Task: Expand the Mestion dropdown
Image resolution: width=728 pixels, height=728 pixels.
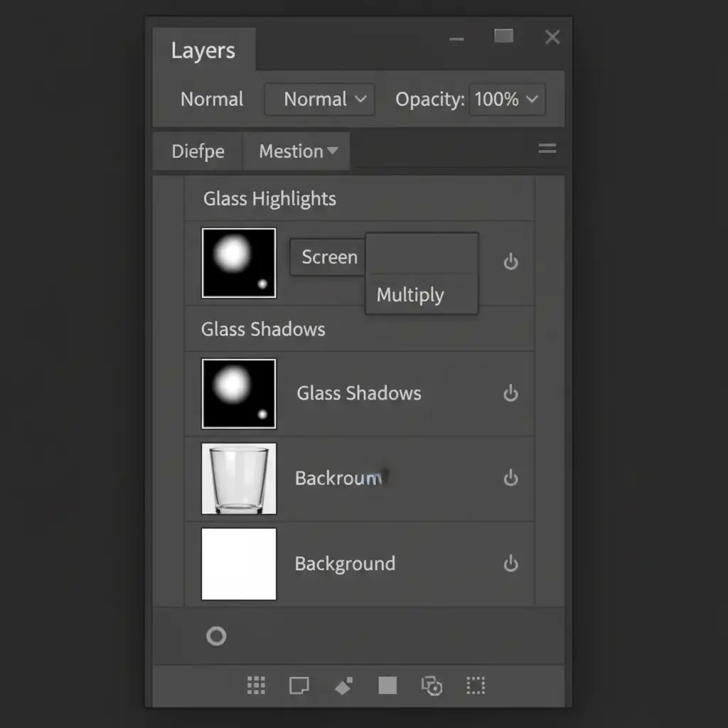Action: (297, 151)
